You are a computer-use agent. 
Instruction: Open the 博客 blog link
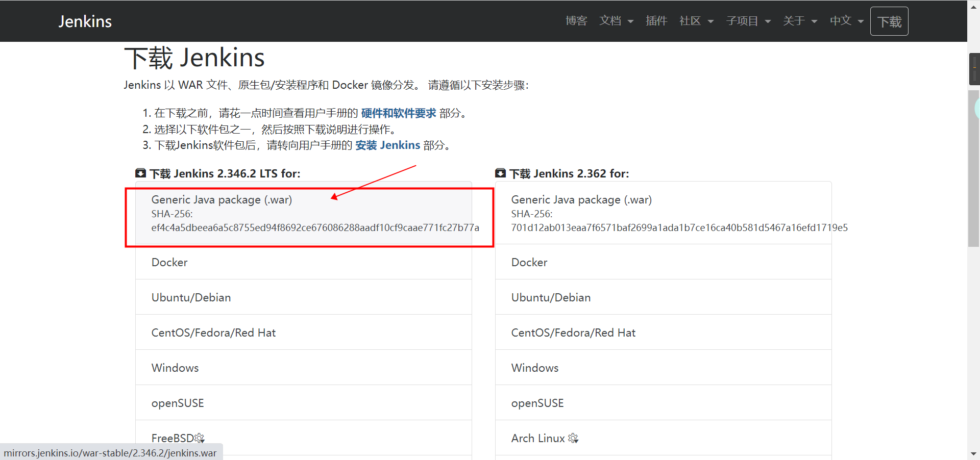(576, 21)
